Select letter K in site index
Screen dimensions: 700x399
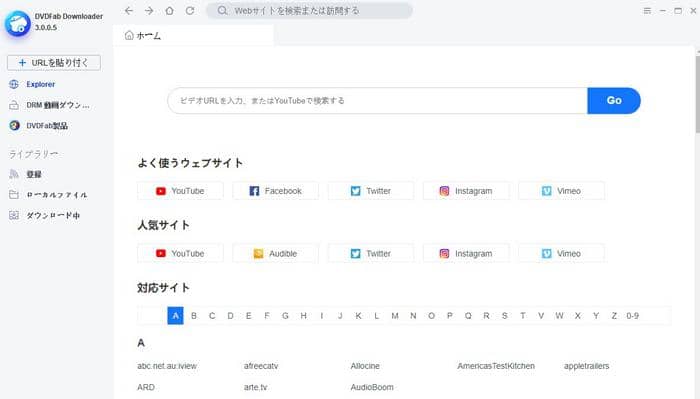click(x=358, y=316)
